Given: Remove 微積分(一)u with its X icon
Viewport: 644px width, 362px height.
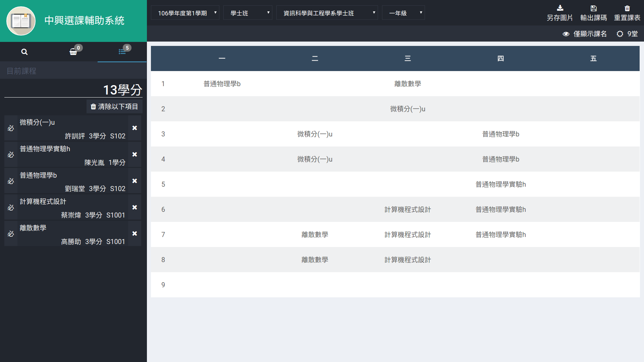Looking at the screenshot, I should (x=135, y=128).
